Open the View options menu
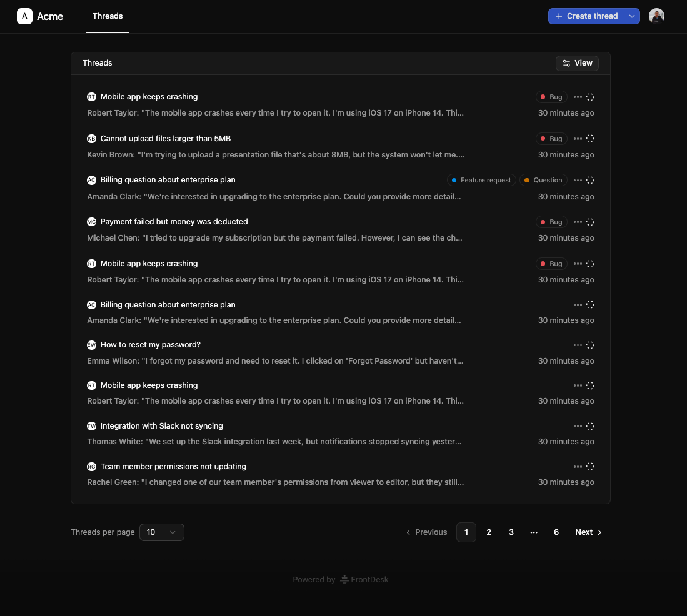 (x=577, y=63)
